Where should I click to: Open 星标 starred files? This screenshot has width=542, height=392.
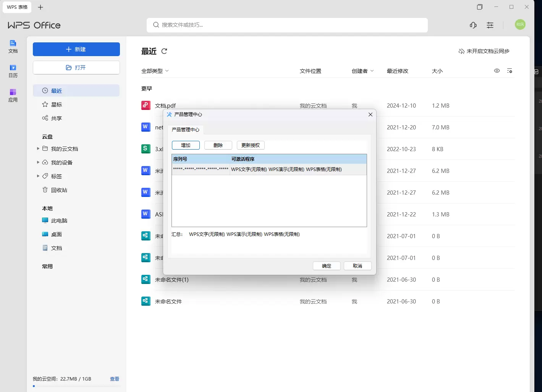pos(76,104)
